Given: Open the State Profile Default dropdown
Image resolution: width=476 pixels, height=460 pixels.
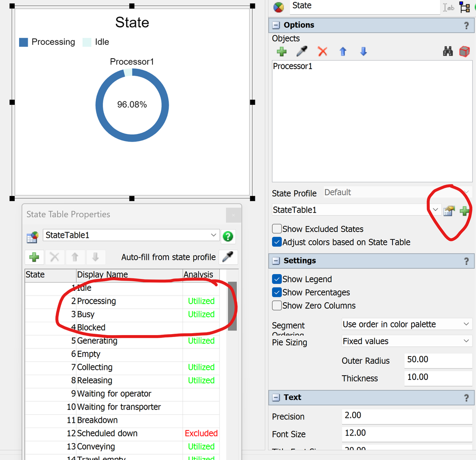Looking at the screenshot, I should 398,192.
